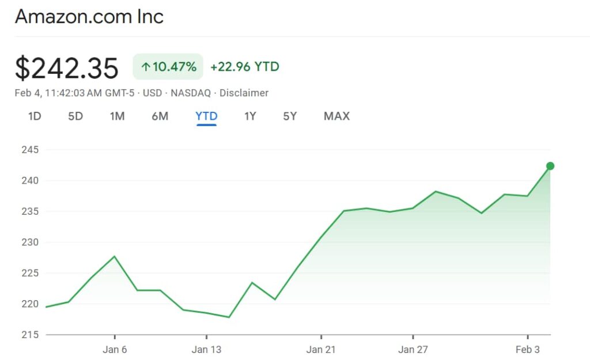Select the green endpoint dot on the chart
The height and width of the screenshot is (364, 590).
(x=550, y=166)
